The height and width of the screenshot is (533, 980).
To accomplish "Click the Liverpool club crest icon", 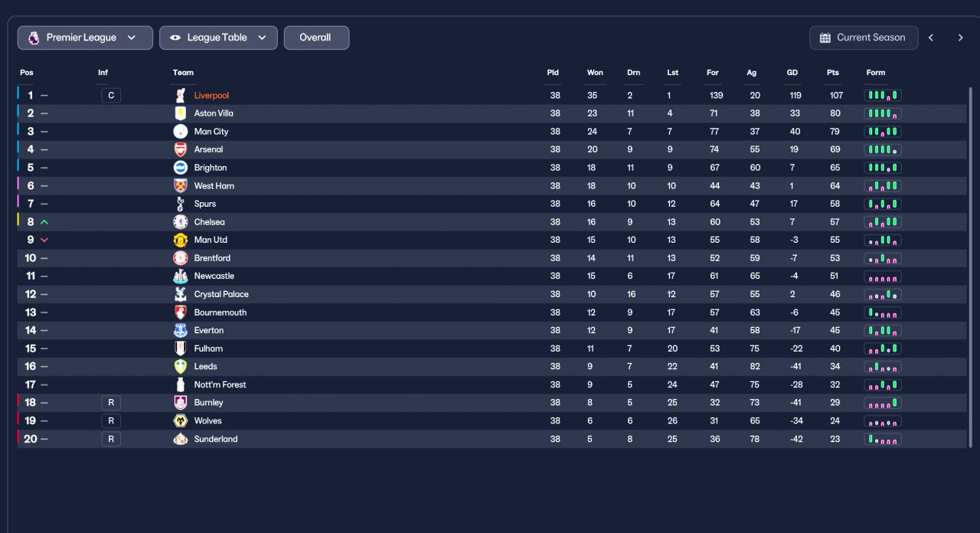I will click(x=181, y=96).
